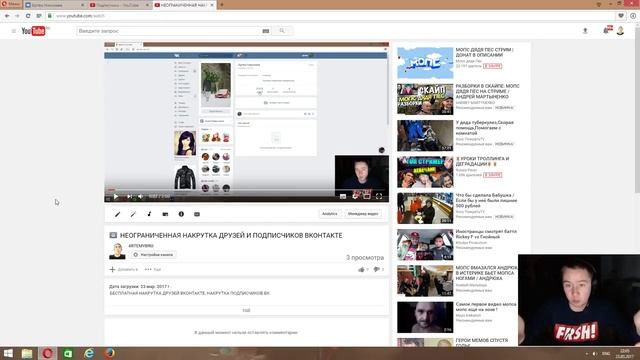Open the YouTube upload video icon
The image size is (640, 360).
[x=585, y=31]
